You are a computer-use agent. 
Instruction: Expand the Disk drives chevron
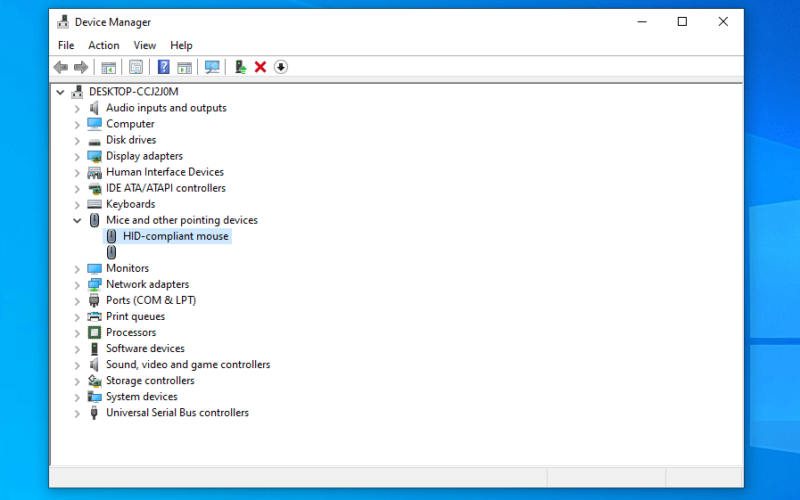(77, 141)
